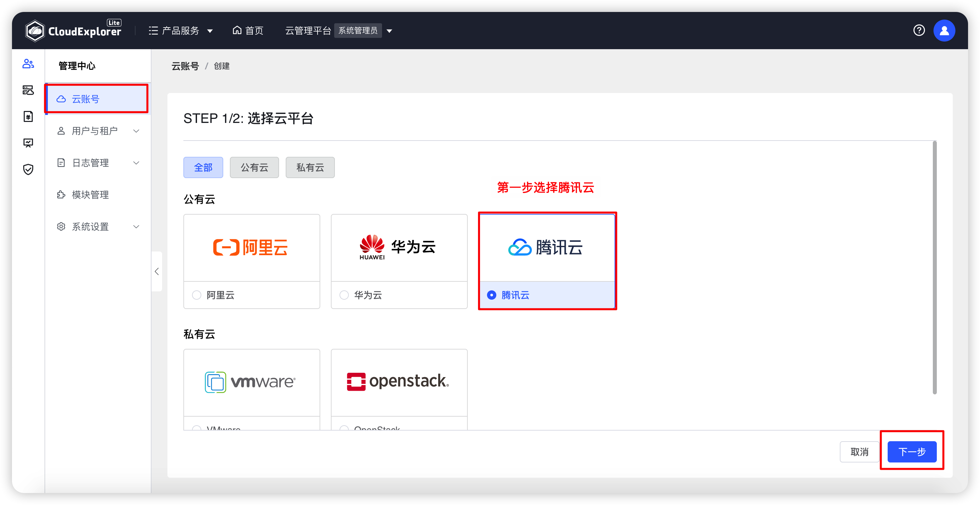980x505 pixels.
Task: Expand the 系统设置 chevron
Action: (136, 227)
